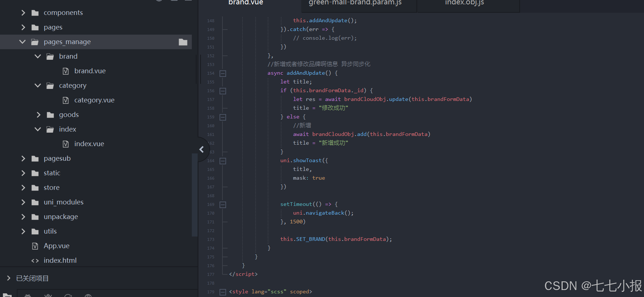
Task: Expand the pages folder chevron
Action: (23, 27)
